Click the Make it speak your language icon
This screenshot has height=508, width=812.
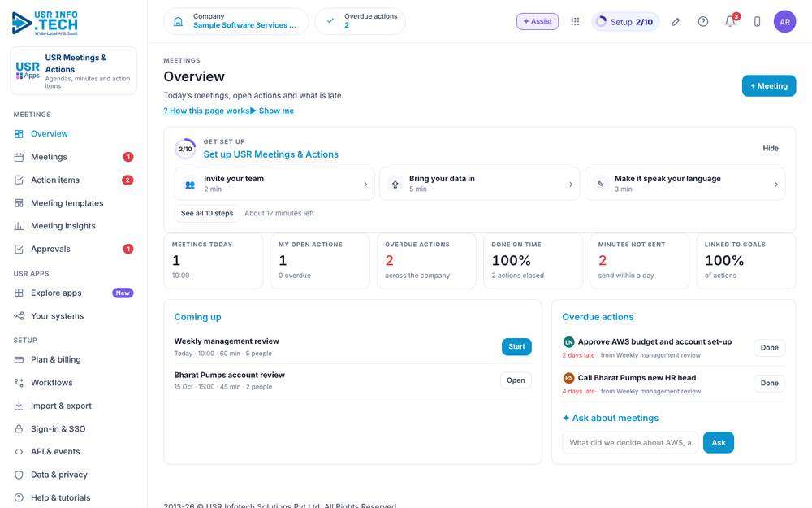[x=600, y=184]
